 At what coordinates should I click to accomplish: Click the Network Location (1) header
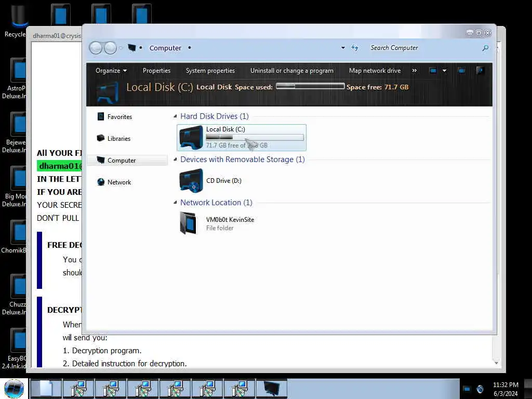pyautogui.click(x=216, y=203)
